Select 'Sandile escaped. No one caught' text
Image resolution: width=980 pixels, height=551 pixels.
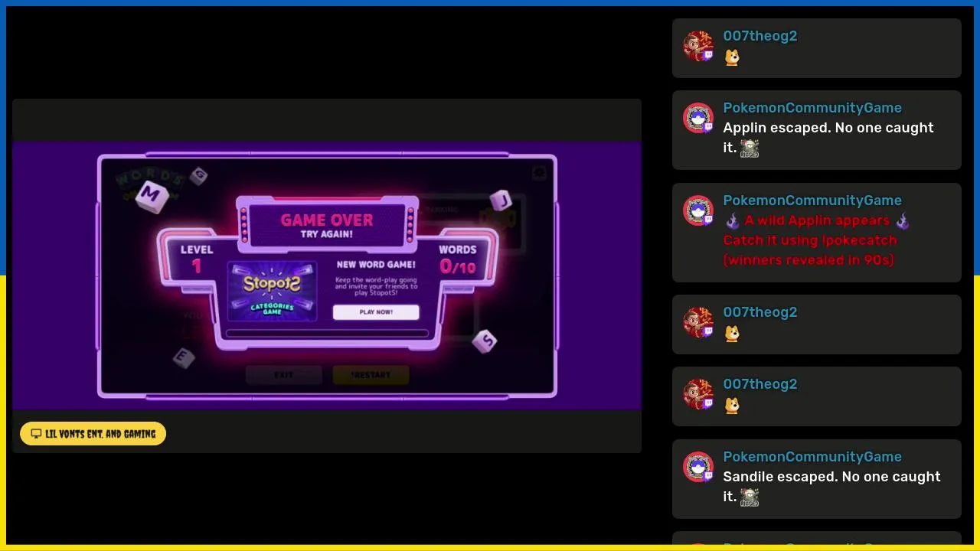[x=831, y=477]
